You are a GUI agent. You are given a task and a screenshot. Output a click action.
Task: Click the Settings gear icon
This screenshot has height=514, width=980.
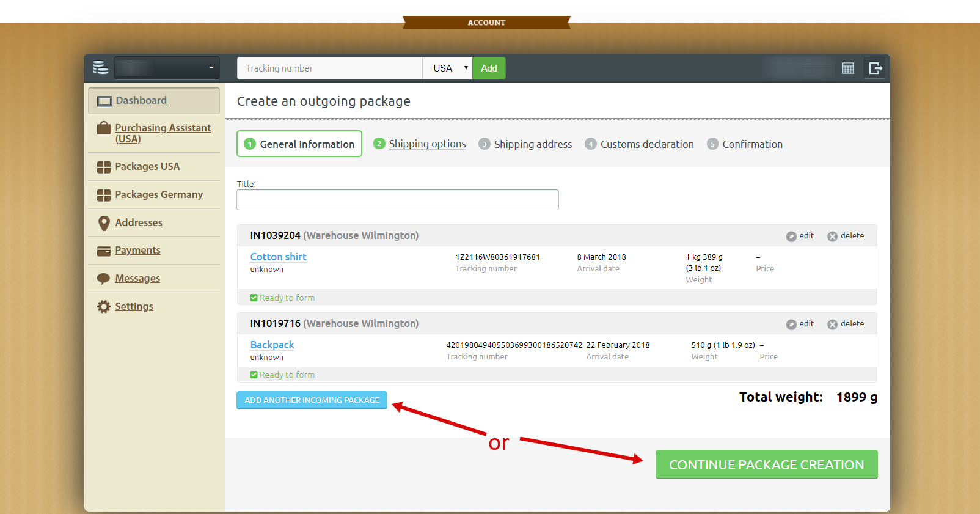(x=104, y=307)
